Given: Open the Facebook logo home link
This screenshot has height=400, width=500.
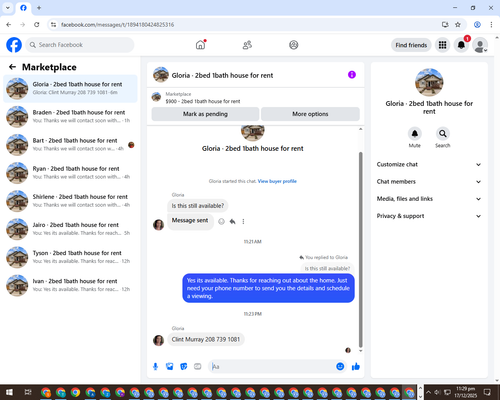Looking at the screenshot, I should [x=14, y=45].
